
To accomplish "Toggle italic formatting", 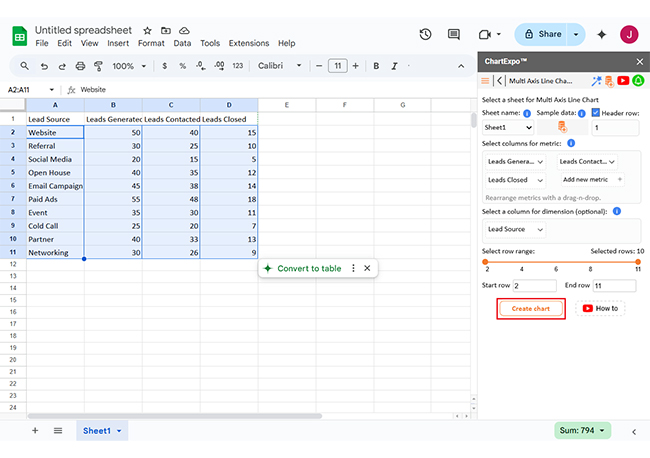I will click(396, 66).
